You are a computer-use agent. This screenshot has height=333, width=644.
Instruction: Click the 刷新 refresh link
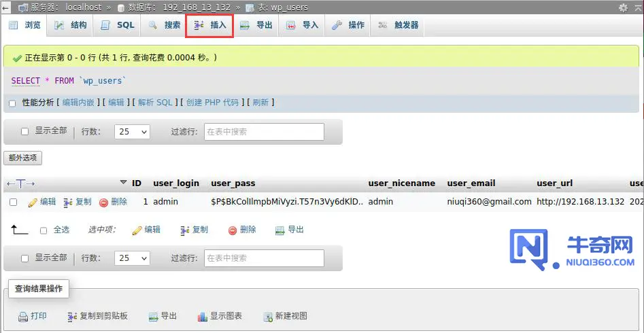point(261,103)
